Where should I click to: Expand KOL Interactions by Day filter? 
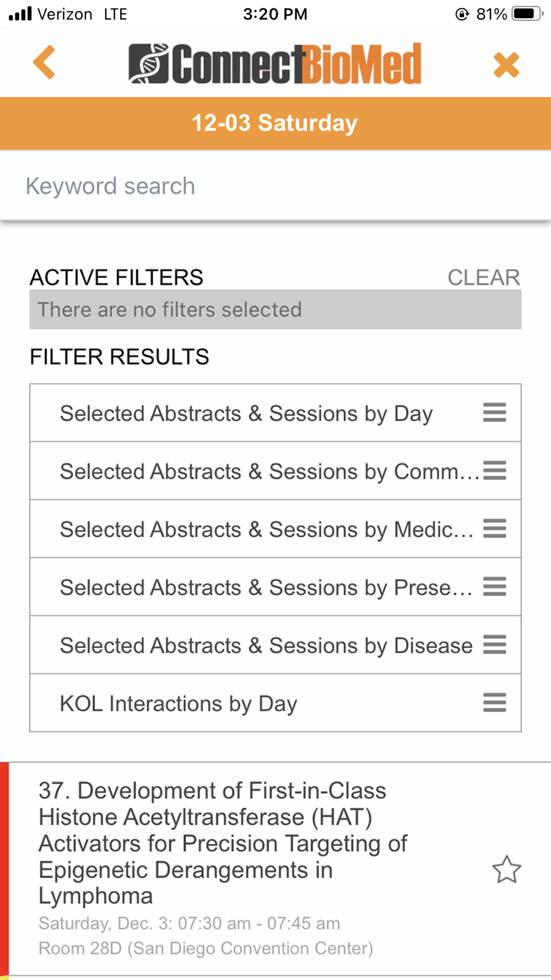(178, 704)
